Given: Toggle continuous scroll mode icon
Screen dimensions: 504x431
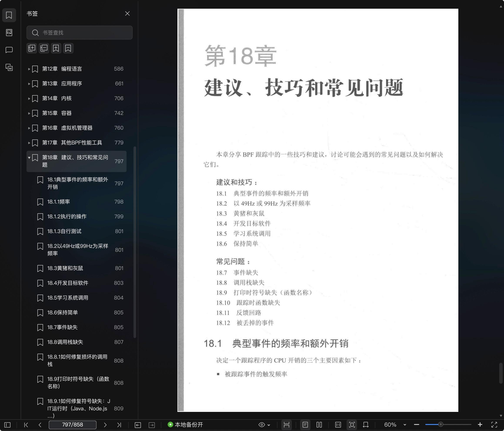Looking at the screenshot, I should (287, 425).
